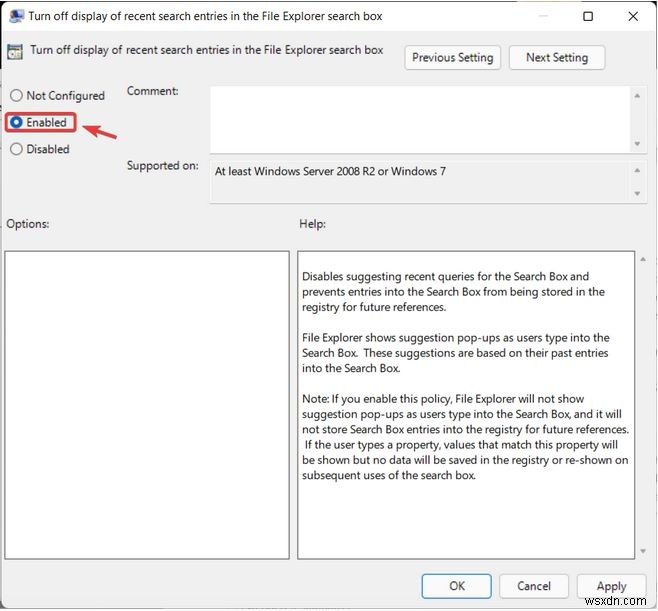Viewport: 658px width, 611px height.
Task: Go to Previous Setting
Action: [453, 58]
